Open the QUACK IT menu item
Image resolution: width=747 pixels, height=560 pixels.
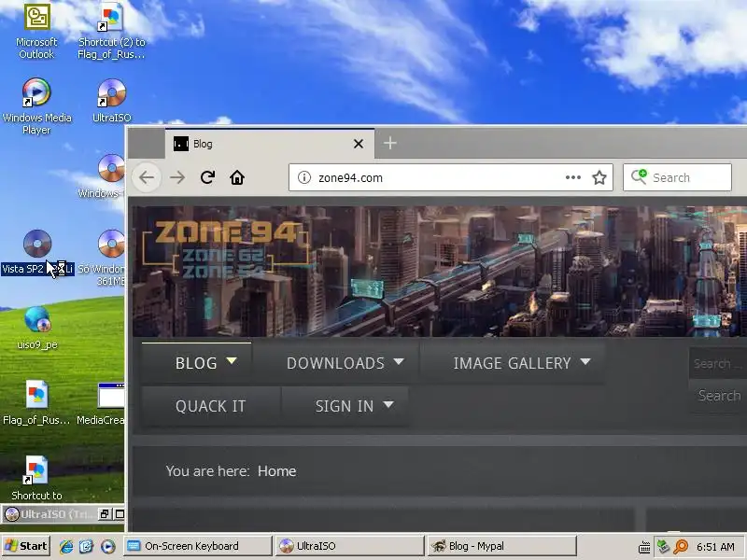tap(211, 406)
